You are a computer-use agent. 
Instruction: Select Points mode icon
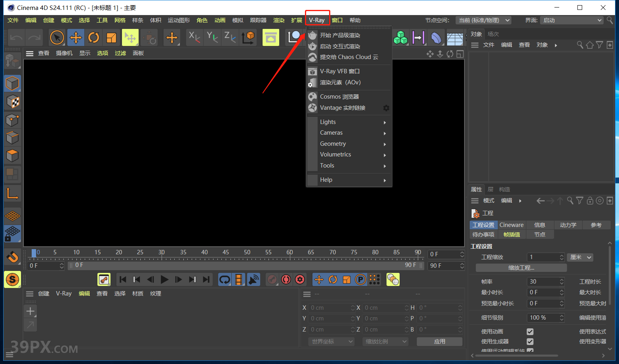pyautogui.click(x=12, y=120)
